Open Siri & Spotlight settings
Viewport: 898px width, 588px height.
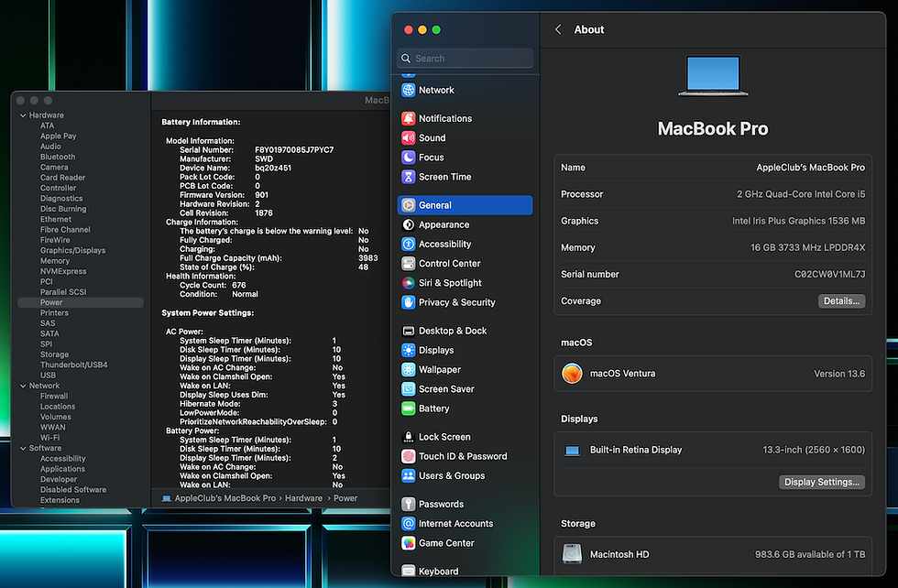pos(465,283)
